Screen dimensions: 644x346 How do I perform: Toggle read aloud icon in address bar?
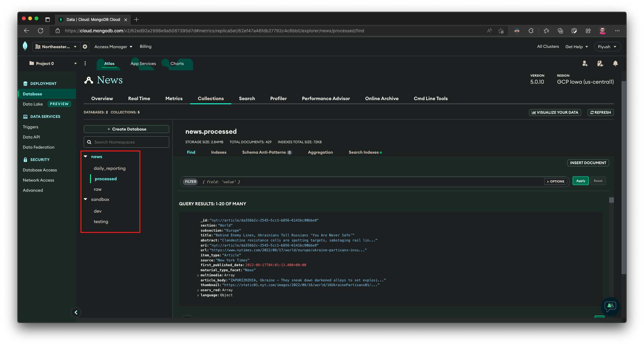pyautogui.click(x=489, y=31)
